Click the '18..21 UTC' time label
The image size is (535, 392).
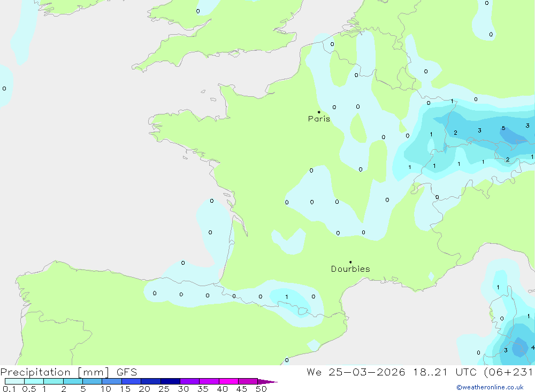coord(445,372)
